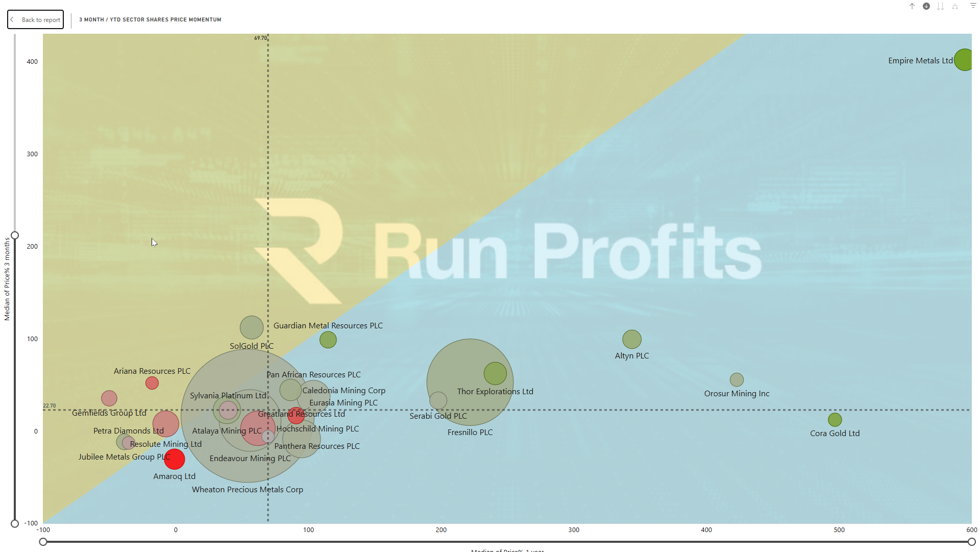This screenshot has width=980, height=552.
Task: Select the Gemfields Group Ltd bubble
Action: 109,398
